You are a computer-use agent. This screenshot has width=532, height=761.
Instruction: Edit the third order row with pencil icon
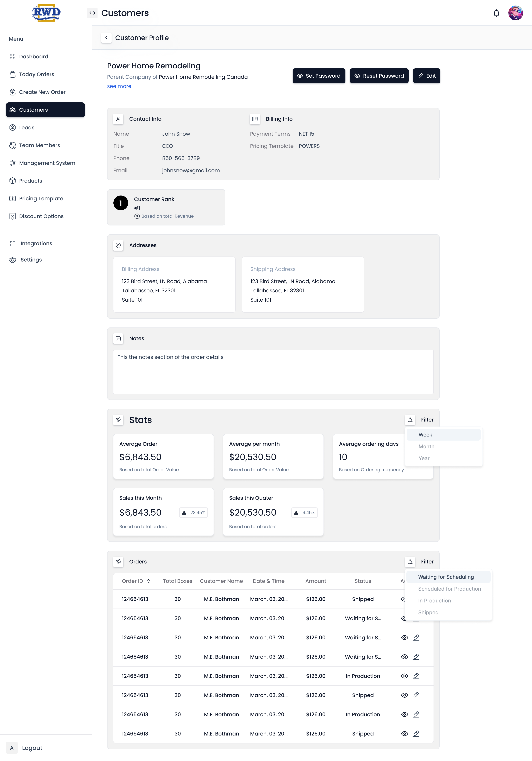click(x=416, y=638)
